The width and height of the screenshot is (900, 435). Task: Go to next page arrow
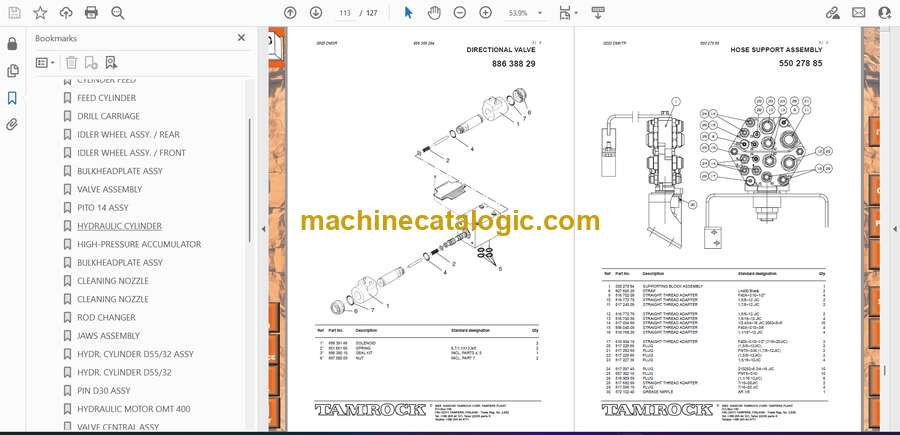tap(316, 13)
